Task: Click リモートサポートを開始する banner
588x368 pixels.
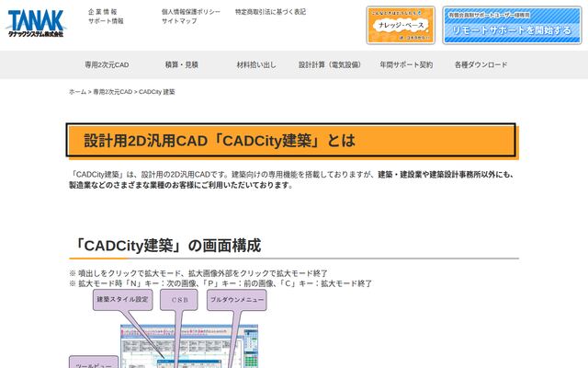Action: tap(512, 25)
